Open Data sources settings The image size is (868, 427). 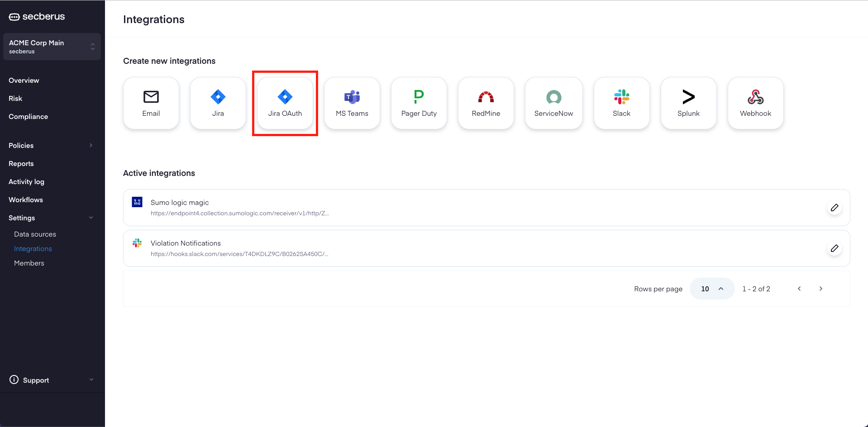pyautogui.click(x=35, y=234)
